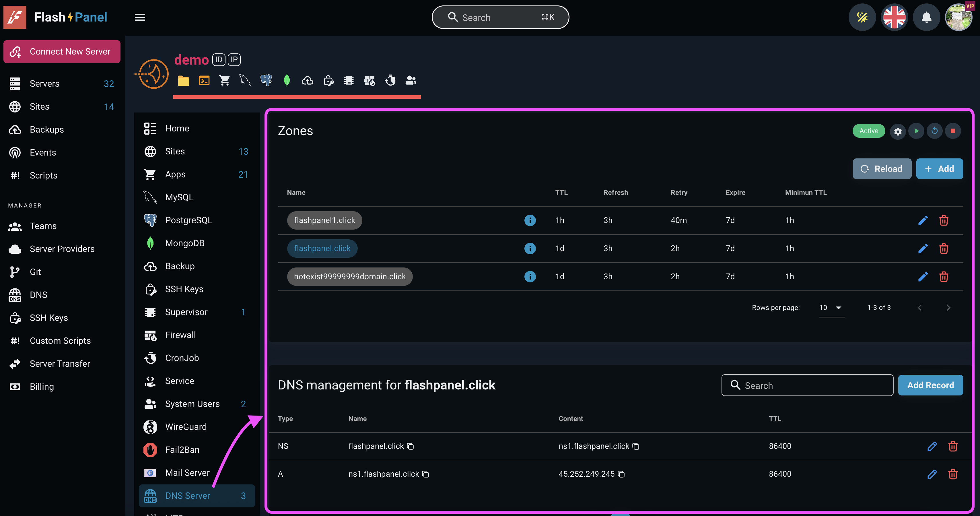
Task: Expand details for flashpanel1.click zone info
Action: tap(530, 220)
